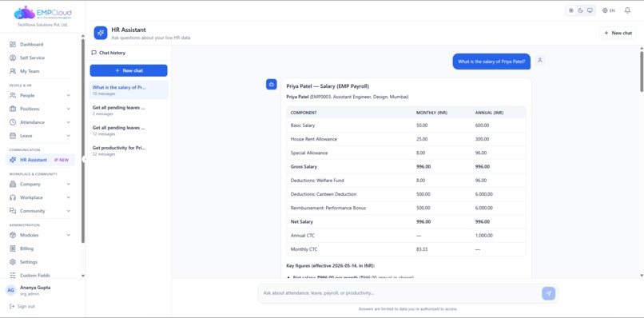This screenshot has height=318, width=644.
Task: Click the message input field
Action: click(x=400, y=293)
